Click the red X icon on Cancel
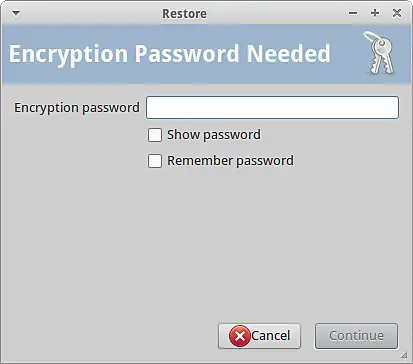 pyautogui.click(x=239, y=336)
